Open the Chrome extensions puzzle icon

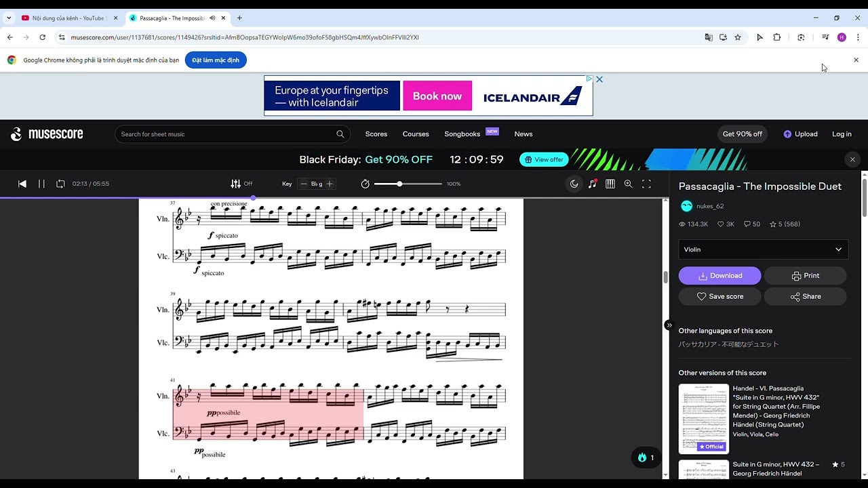777,37
